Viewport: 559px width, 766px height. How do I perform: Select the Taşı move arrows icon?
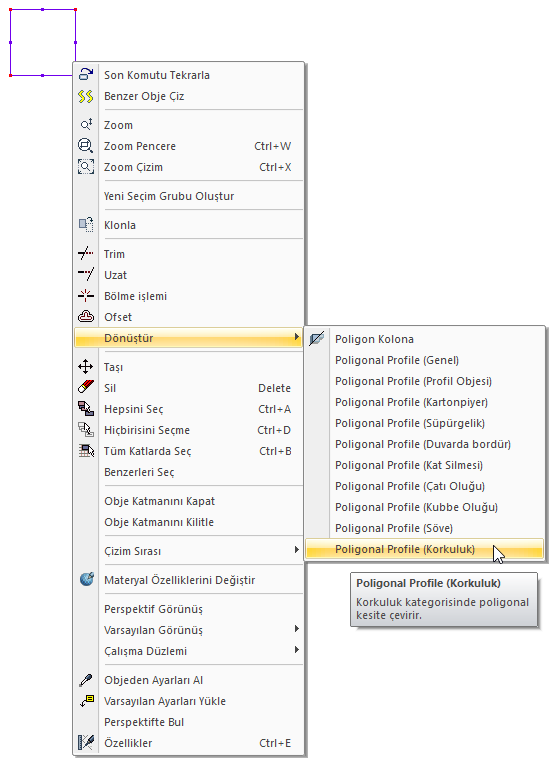click(86, 366)
